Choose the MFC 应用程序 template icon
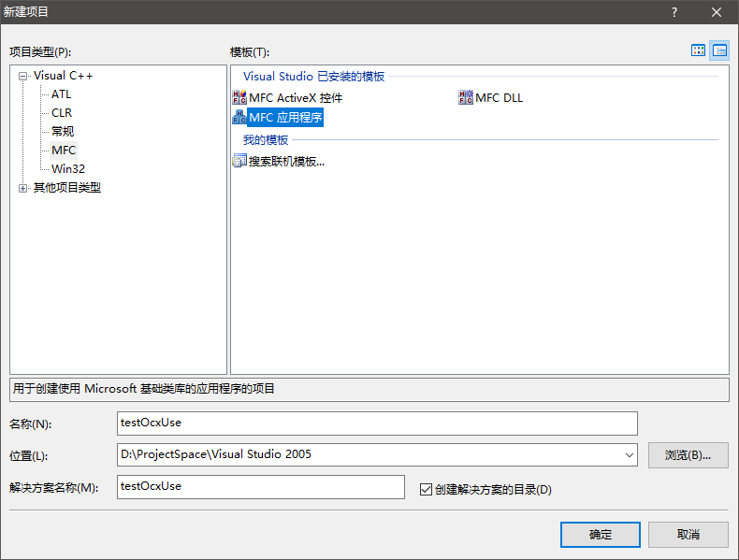 pos(239,118)
